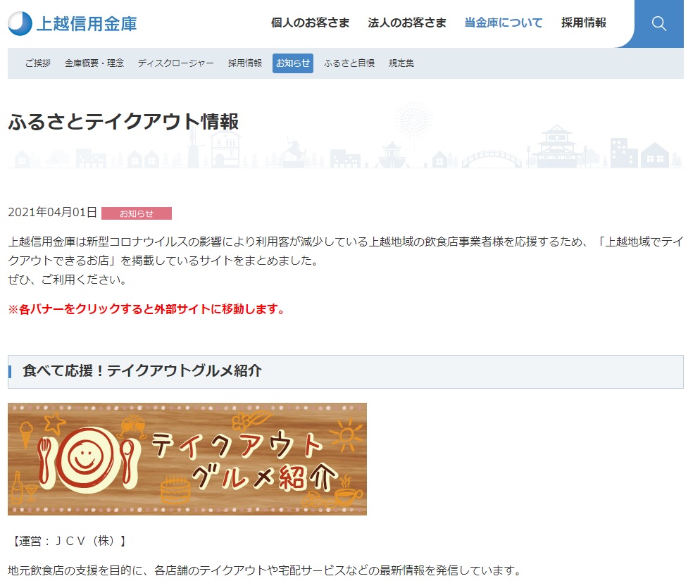This screenshot has height=588, width=700.
Task: Open ふるさと自慢 sub-navigation tab
Action: (x=349, y=63)
